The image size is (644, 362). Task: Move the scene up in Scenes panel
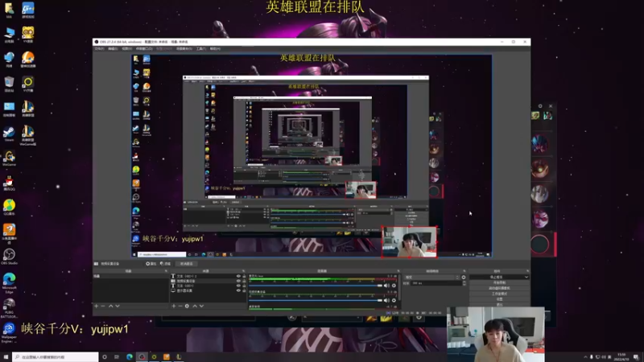[110, 306]
